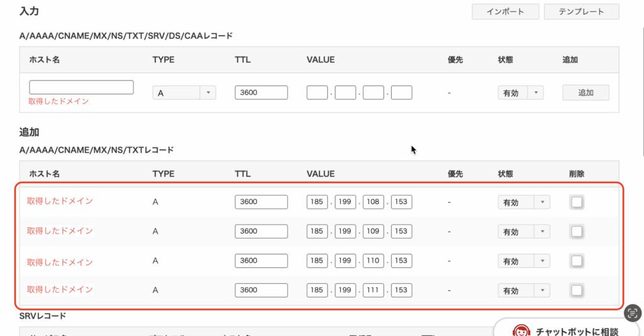Click the screenshot capture icon near chatbot
Image resolution: width=644 pixels, height=336 pixels.
tap(633, 313)
